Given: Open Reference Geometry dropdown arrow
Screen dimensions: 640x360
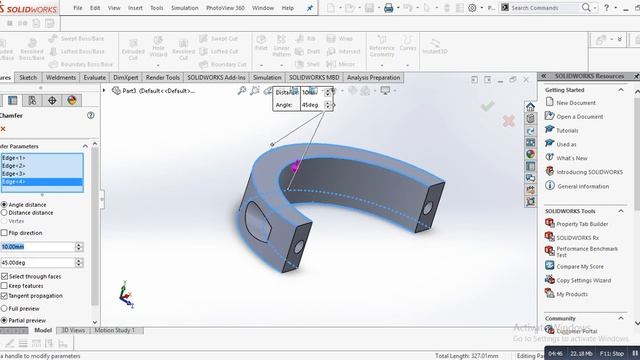Looking at the screenshot, I should click(382, 65).
